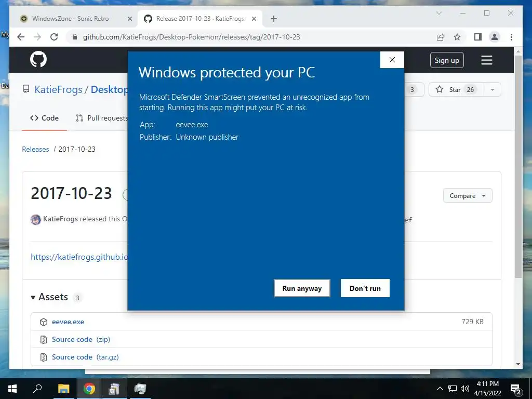
Task: Open network icon in system tray
Action: [453, 389]
